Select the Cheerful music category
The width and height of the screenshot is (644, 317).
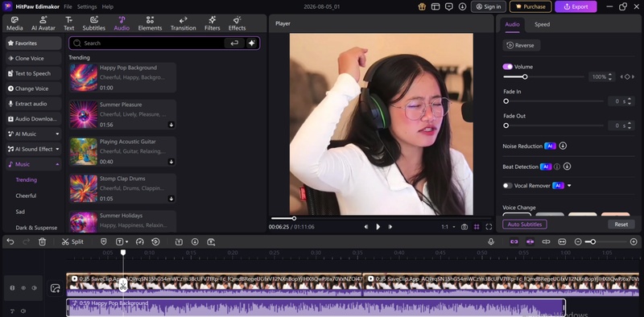26,196
